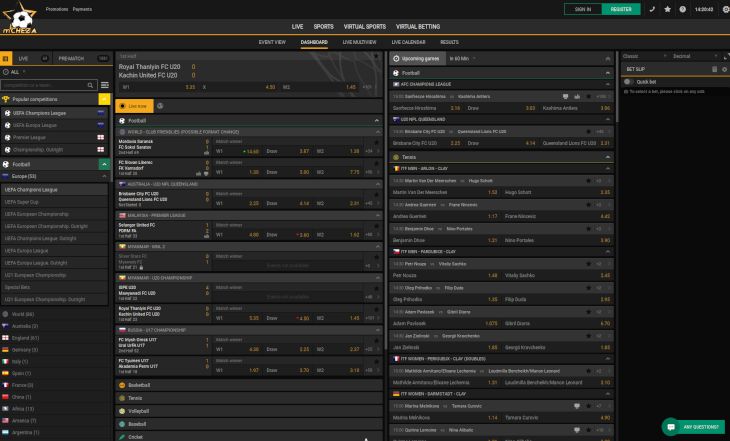Collapse the AFC Champions League group

pyautogui.click(x=607, y=84)
